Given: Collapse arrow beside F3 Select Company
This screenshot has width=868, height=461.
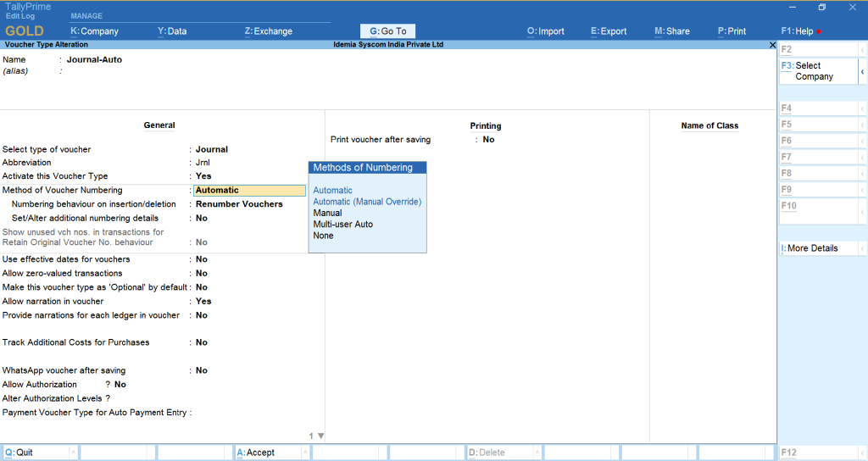Looking at the screenshot, I should pos(862,71).
